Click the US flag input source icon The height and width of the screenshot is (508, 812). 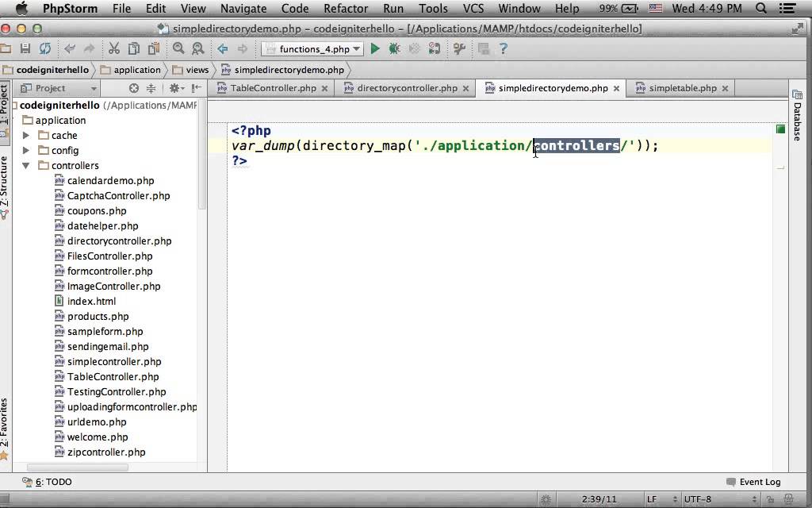[656, 8]
